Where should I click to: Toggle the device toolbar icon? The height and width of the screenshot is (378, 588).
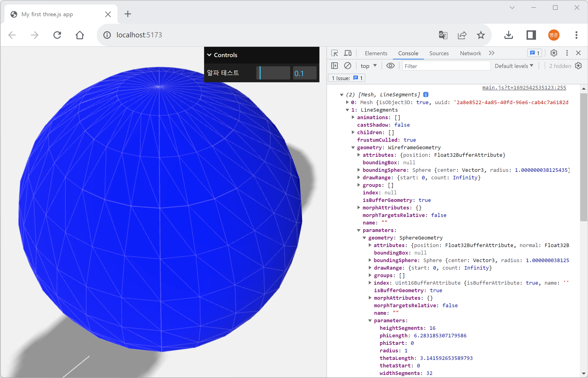click(x=348, y=53)
